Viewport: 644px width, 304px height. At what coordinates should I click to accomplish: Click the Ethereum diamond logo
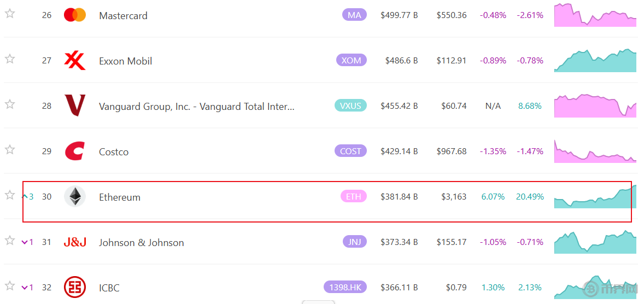[75, 196]
